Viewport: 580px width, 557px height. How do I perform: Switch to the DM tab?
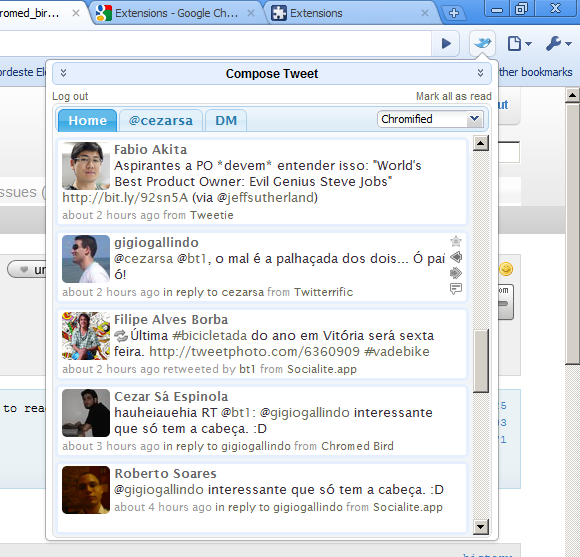point(226,121)
